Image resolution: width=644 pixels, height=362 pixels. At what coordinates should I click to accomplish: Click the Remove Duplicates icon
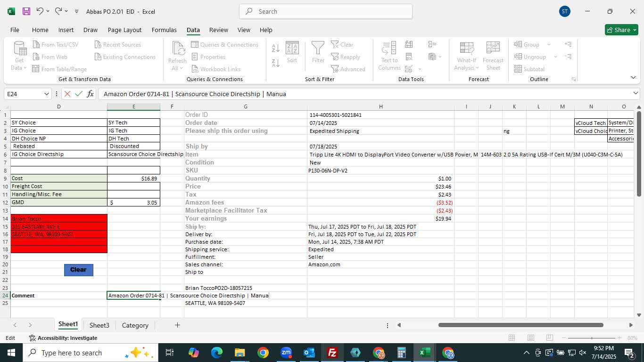coord(409,57)
